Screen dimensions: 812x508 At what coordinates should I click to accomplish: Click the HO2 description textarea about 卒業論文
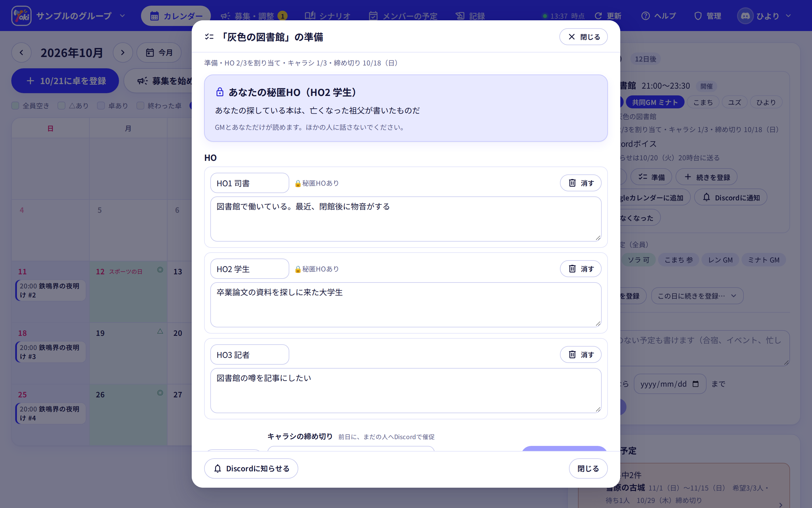pyautogui.click(x=406, y=305)
